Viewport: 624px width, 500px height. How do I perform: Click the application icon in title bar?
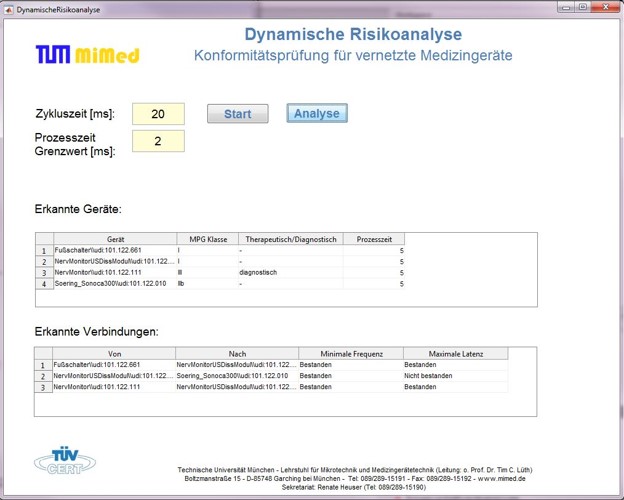[x=8, y=7]
